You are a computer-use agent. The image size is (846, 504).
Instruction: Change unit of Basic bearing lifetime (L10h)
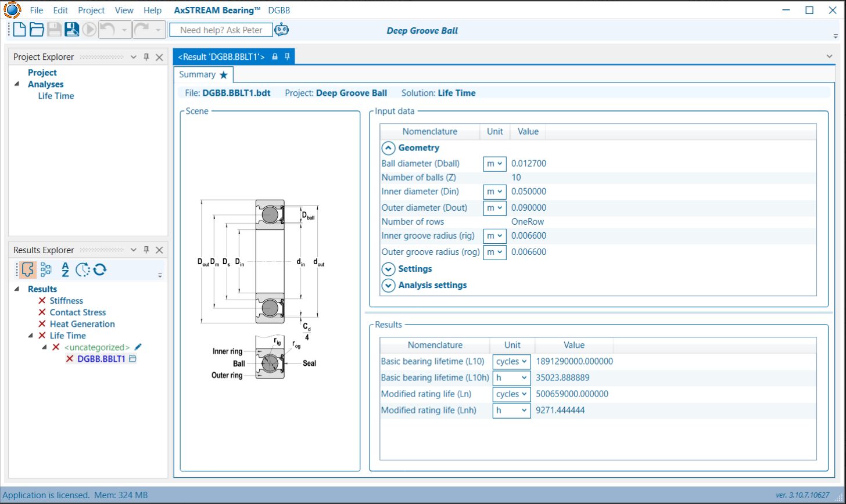tap(512, 378)
